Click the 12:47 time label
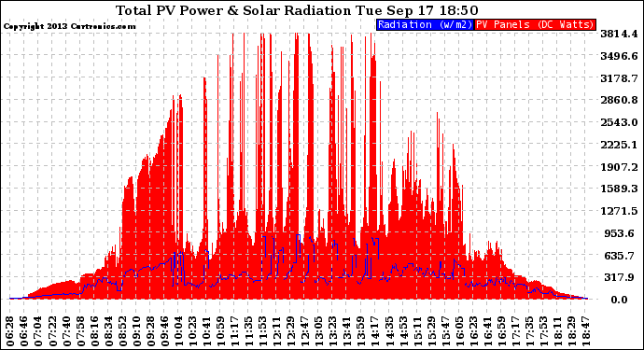644x350 pixels. (305, 331)
